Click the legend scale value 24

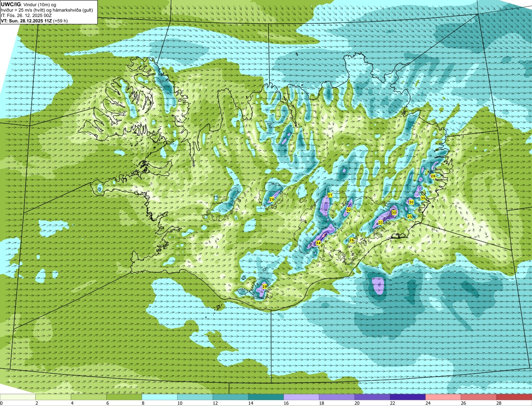coord(428,403)
